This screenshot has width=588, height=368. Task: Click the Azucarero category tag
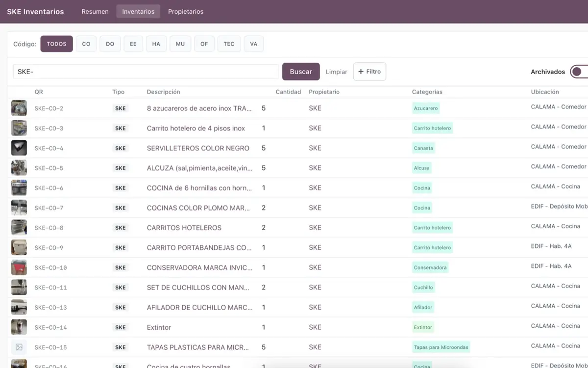[x=426, y=108]
